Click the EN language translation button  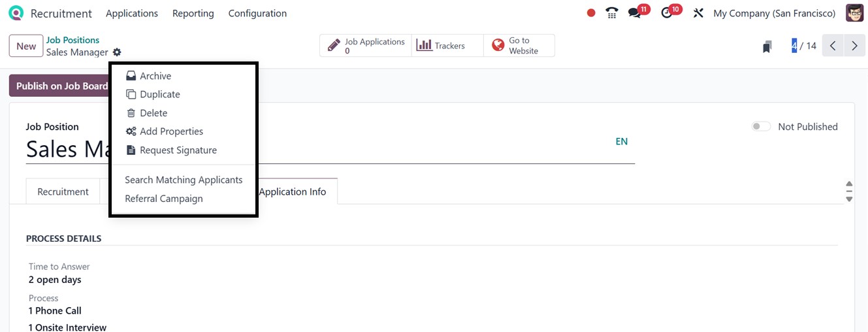(621, 141)
